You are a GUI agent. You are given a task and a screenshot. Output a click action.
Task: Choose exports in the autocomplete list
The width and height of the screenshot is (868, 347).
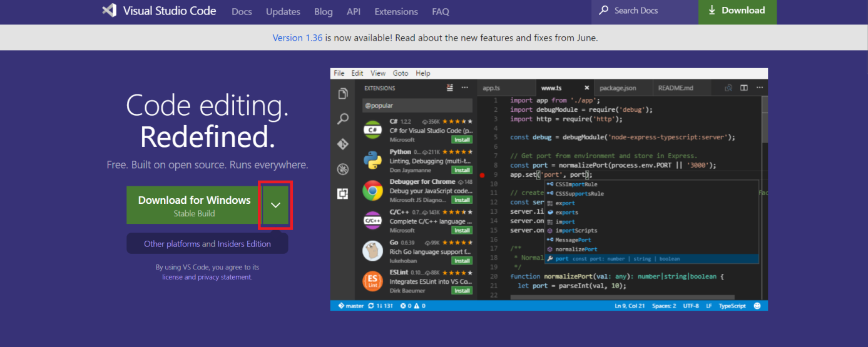pos(653,213)
